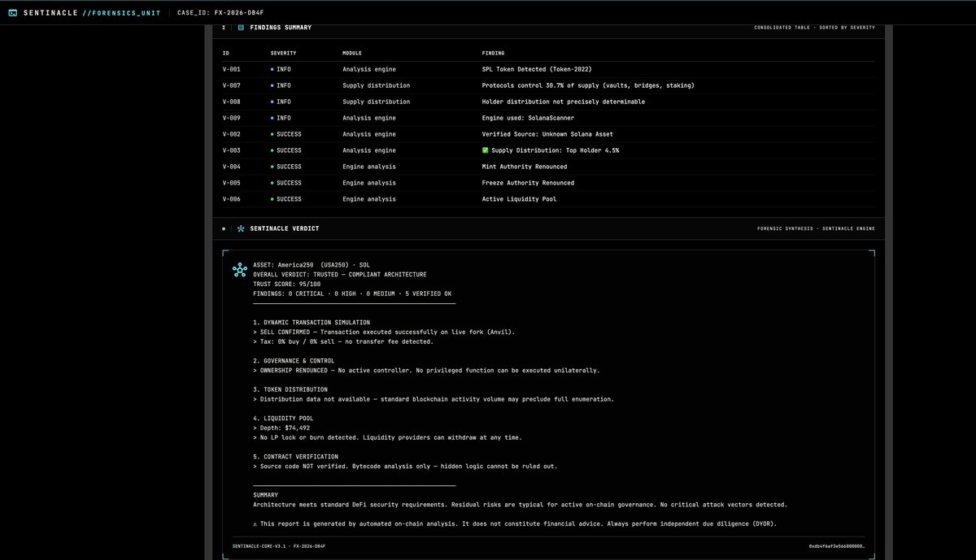
Task: Click the 'TRUST SCORE: 95/100' line
Action: pyautogui.click(x=286, y=284)
